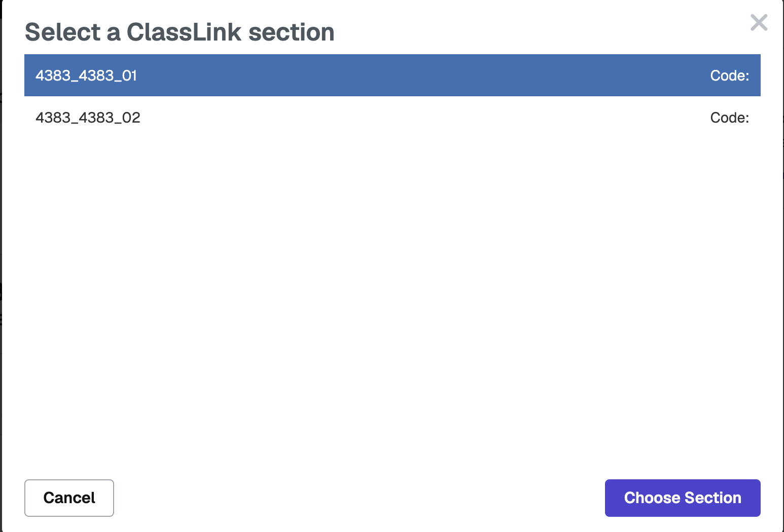Highlight the second ClassLink section row

[392, 118]
